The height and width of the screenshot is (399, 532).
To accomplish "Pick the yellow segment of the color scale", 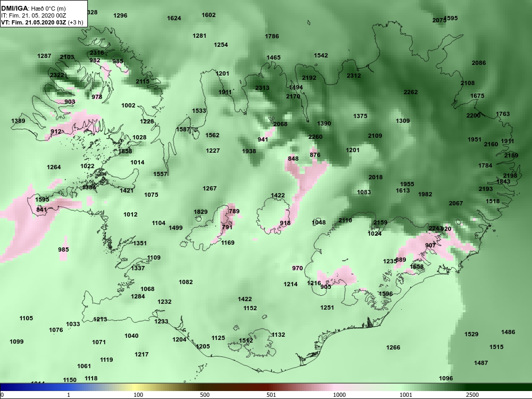I will coord(136,387).
